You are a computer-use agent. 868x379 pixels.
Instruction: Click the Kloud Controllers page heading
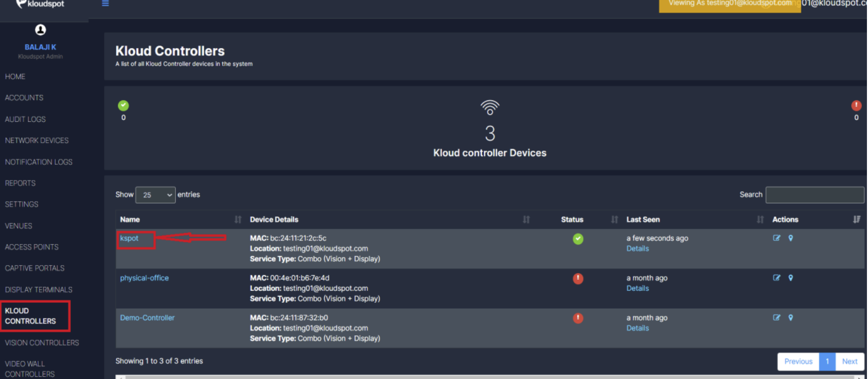click(x=170, y=51)
